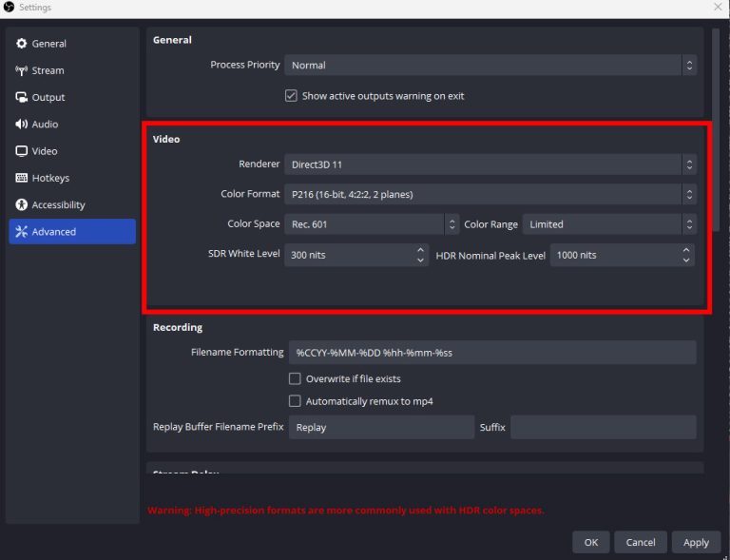Open the Renderer Direct3D 11 dropdown
The height and width of the screenshot is (560, 730).
pyautogui.click(x=490, y=164)
